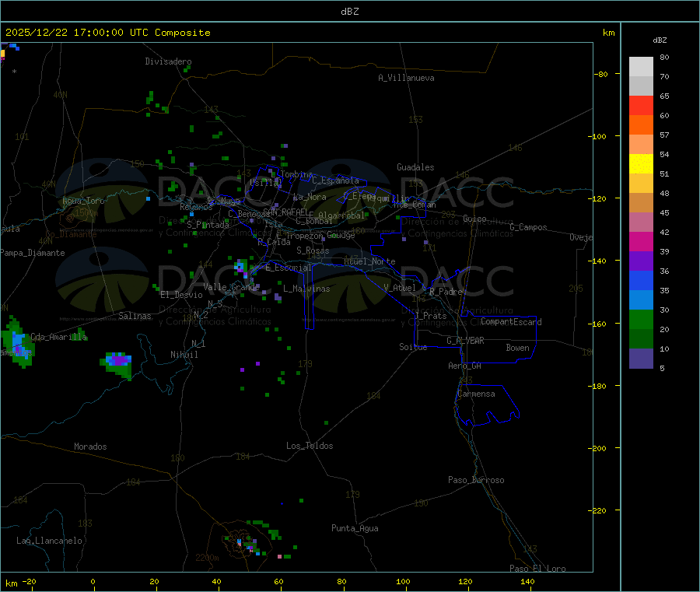This screenshot has height=592, width=700.
Task: Click the J_Prats map label
Action: pos(431,316)
